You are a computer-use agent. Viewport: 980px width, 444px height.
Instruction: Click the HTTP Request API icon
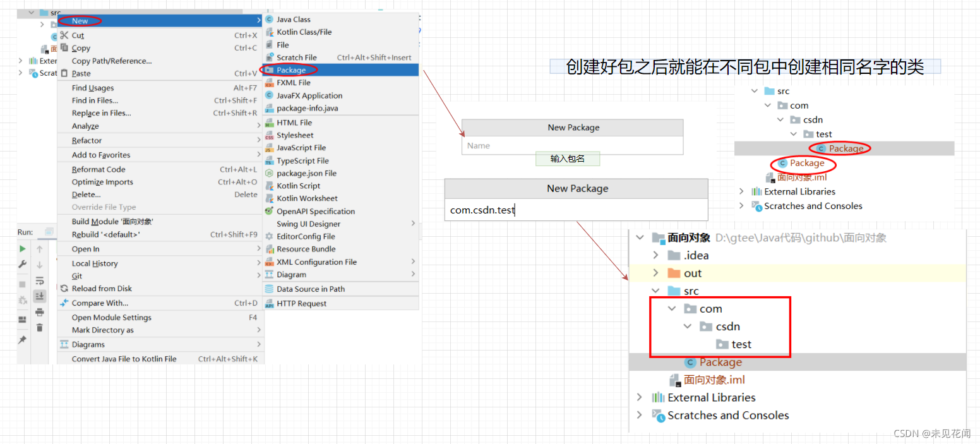click(x=270, y=304)
